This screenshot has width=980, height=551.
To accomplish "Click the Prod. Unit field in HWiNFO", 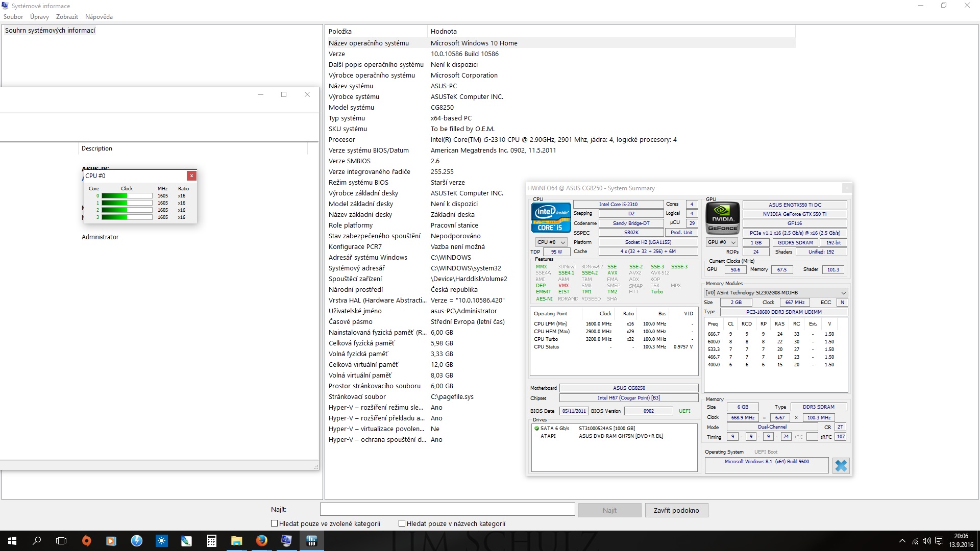I will 681,233.
